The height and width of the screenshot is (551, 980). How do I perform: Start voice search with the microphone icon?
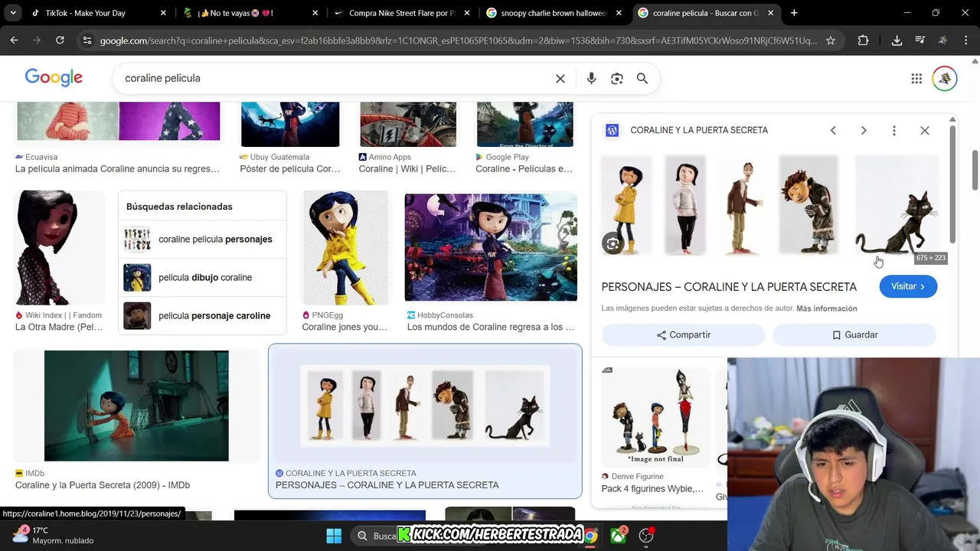tap(591, 78)
